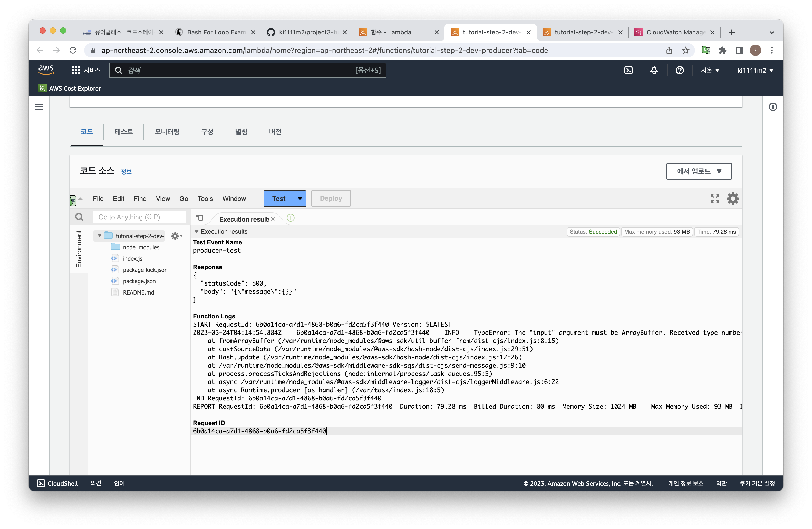The image size is (812, 529).
Task: Click the Go to Anything field
Action: [x=139, y=217]
